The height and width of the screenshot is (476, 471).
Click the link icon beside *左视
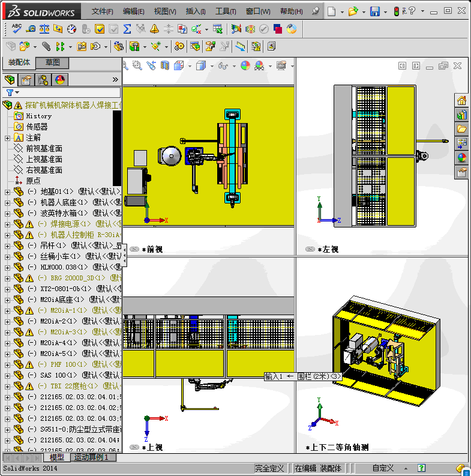[310, 249]
